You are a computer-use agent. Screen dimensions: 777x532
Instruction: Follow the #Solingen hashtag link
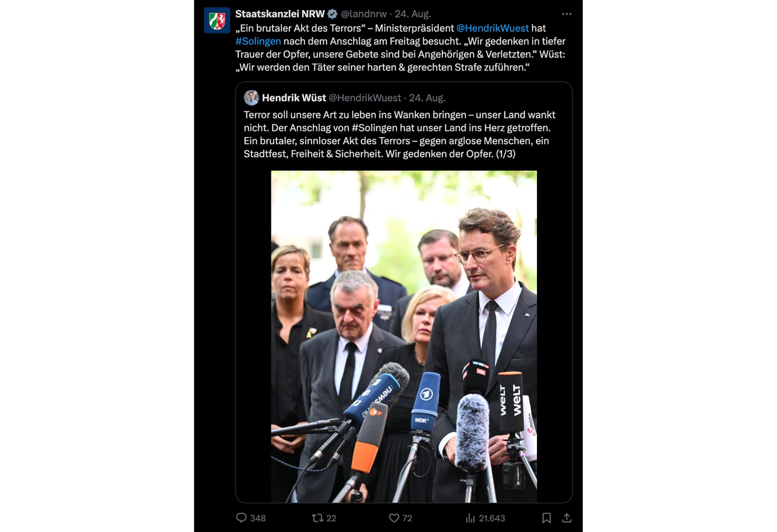coord(258,41)
